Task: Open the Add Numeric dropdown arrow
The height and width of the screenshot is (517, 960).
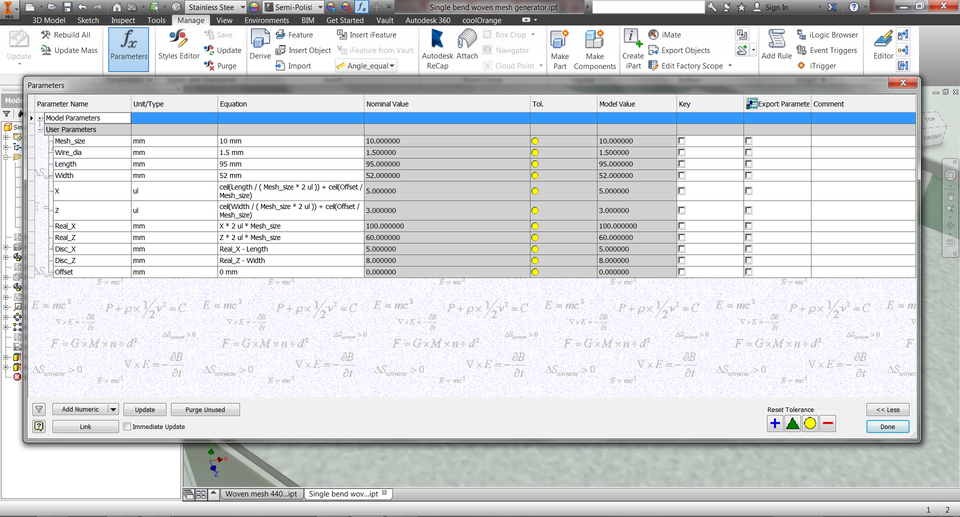Action: (114, 409)
